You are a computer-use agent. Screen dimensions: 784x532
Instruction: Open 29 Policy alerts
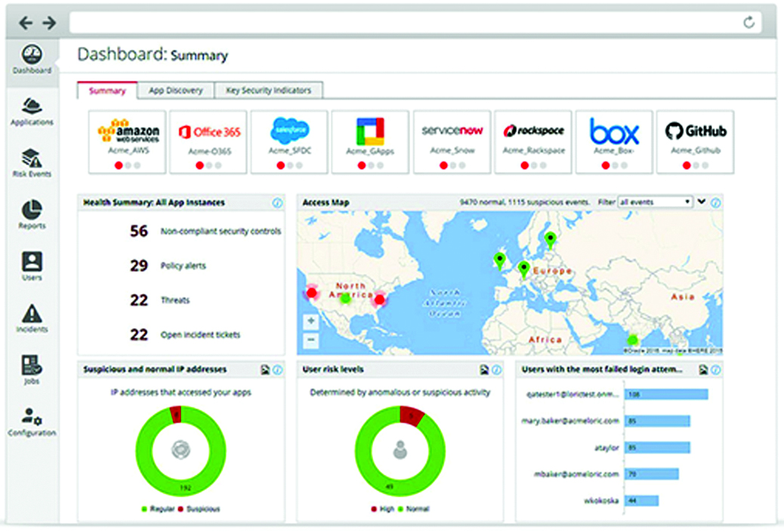tap(168, 266)
